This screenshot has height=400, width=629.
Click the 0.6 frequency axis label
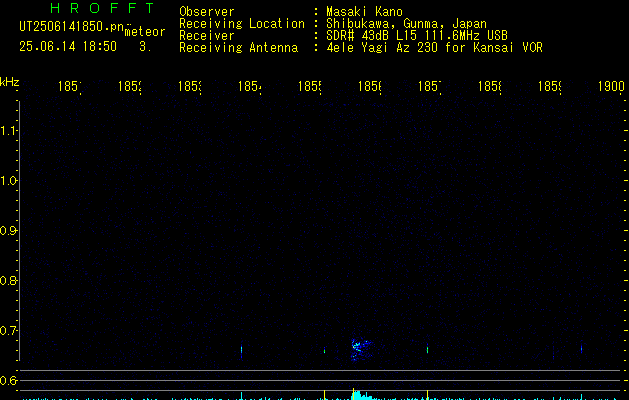tap(8, 380)
